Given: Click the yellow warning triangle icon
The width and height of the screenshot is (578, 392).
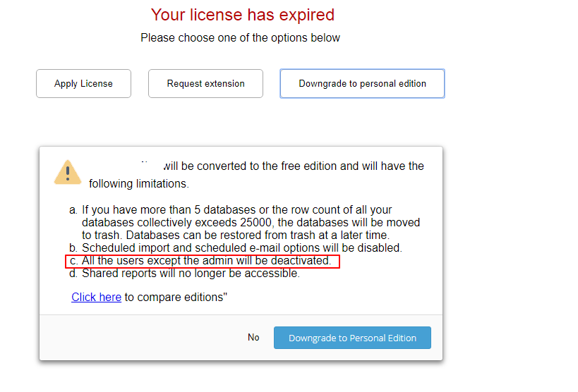Looking at the screenshot, I should click(68, 172).
